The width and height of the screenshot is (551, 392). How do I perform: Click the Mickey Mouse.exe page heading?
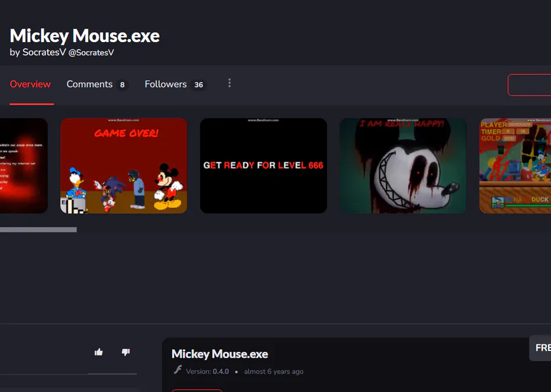coord(84,36)
